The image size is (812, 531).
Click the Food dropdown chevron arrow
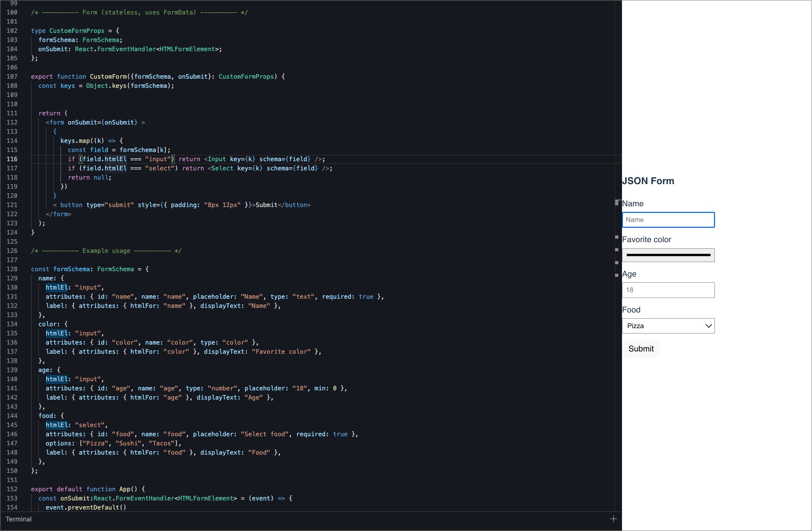click(708, 326)
